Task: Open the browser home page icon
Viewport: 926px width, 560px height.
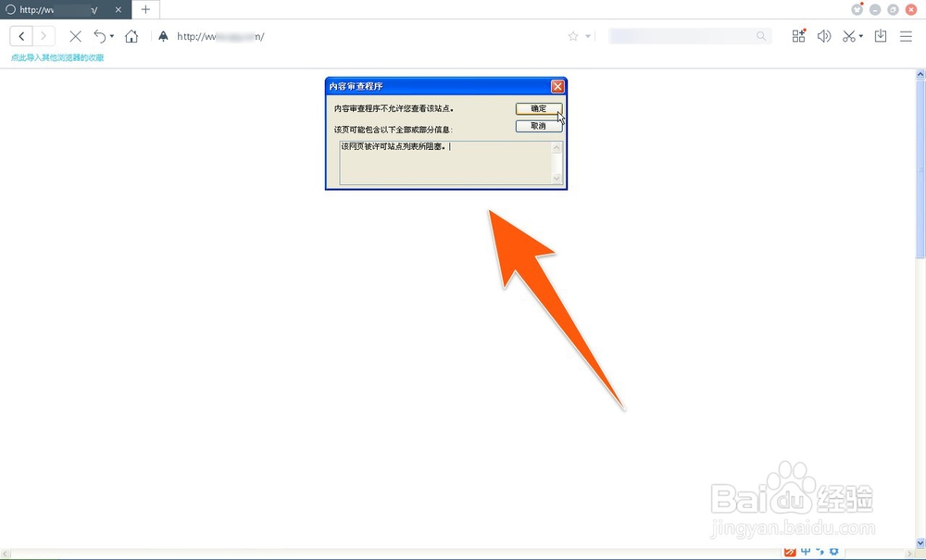Action: (x=131, y=37)
